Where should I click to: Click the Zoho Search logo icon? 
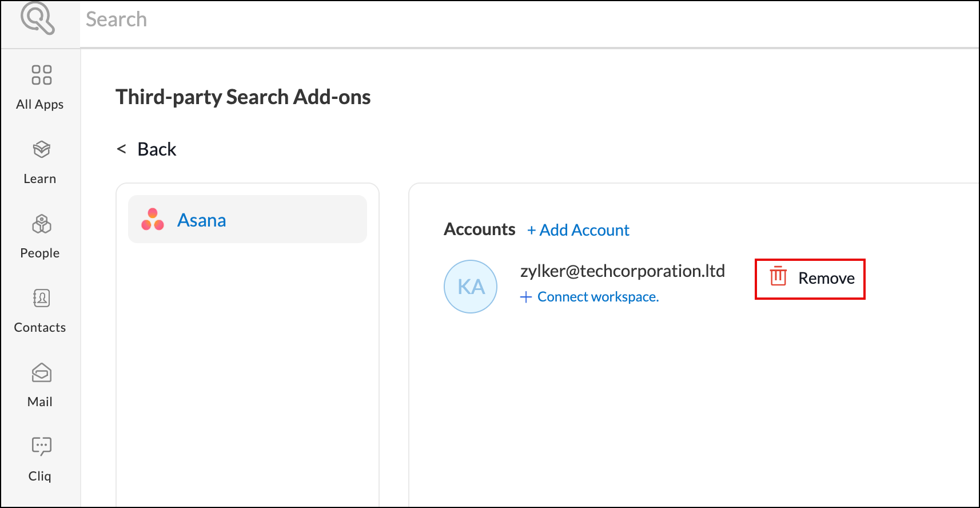(x=38, y=18)
